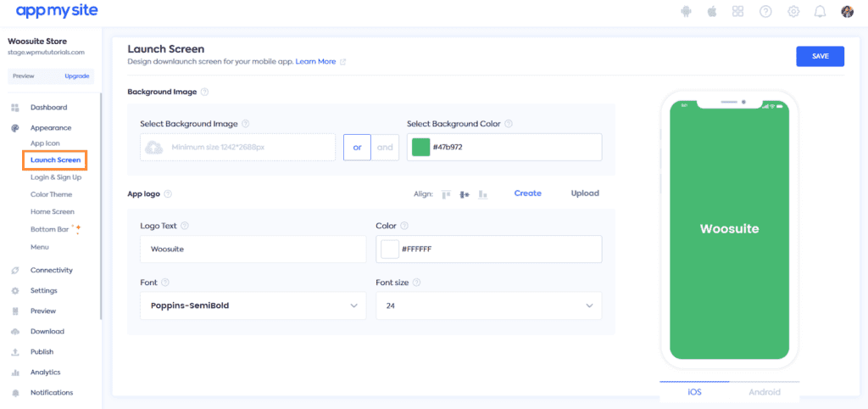Click the Notifications bell icon in sidebar
This screenshot has height=409, width=868.
point(15,393)
